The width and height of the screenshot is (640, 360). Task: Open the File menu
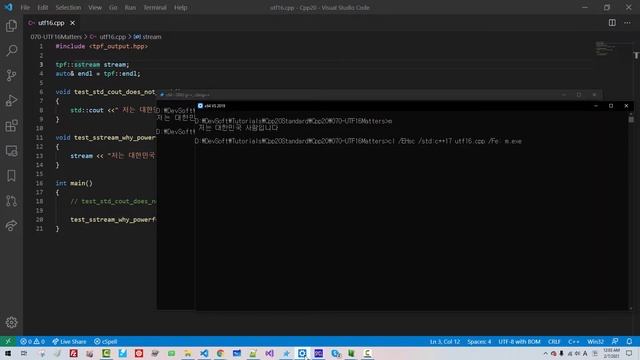point(25,7)
